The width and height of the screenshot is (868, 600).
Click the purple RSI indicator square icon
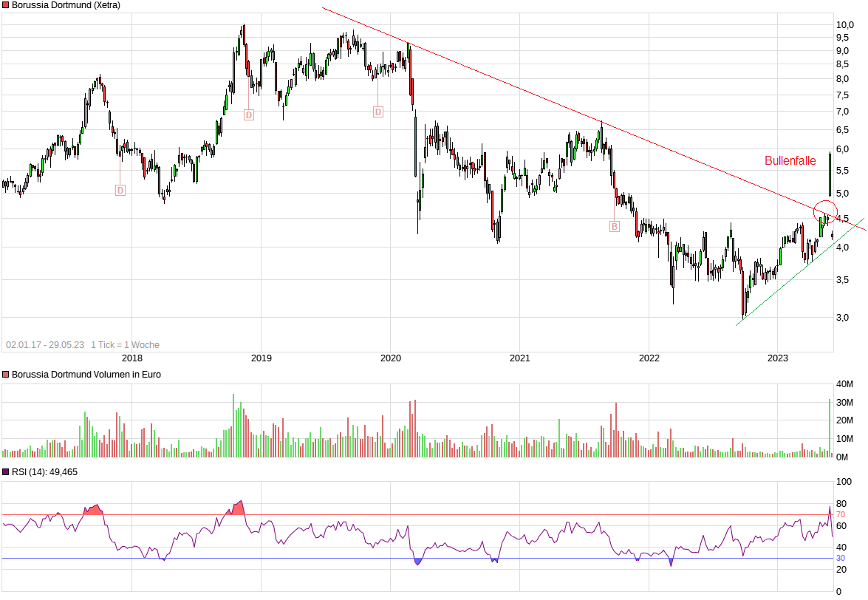point(6,471)
